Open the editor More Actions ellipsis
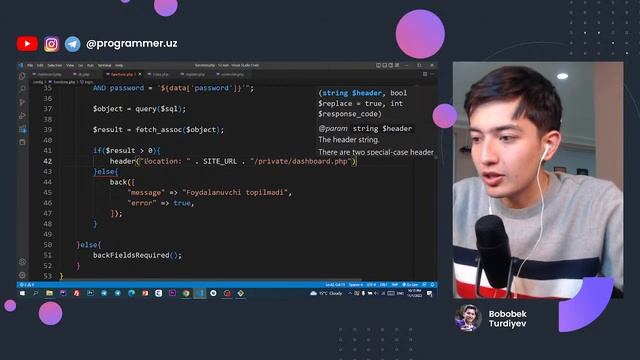The height and width of the screenshot is (360, 640). [432, 74]
